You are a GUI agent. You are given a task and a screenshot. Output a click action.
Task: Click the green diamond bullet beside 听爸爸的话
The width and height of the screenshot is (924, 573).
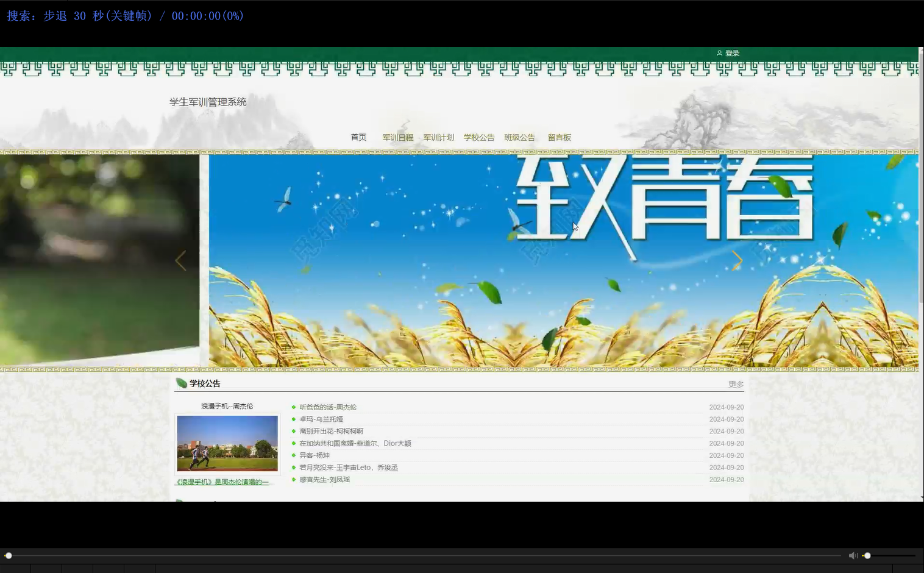pos(294,407)
